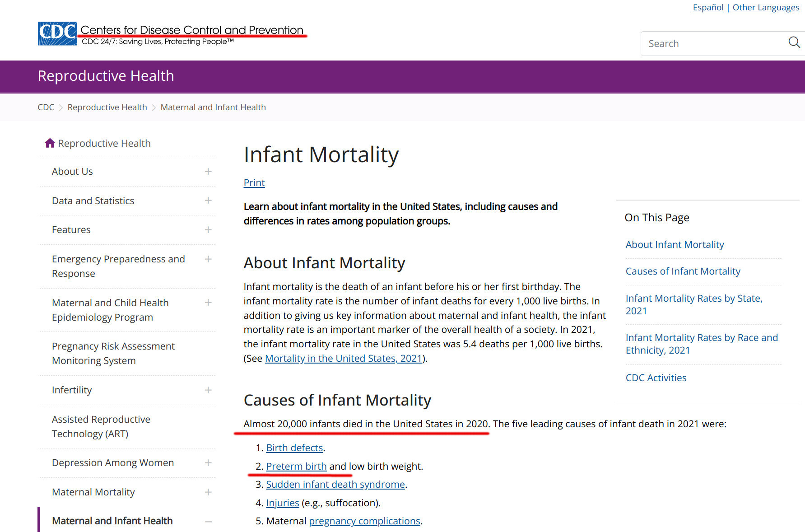
Task: Jump to Infant Mortality Rates by State, 2021
Action: coord(694,304)
